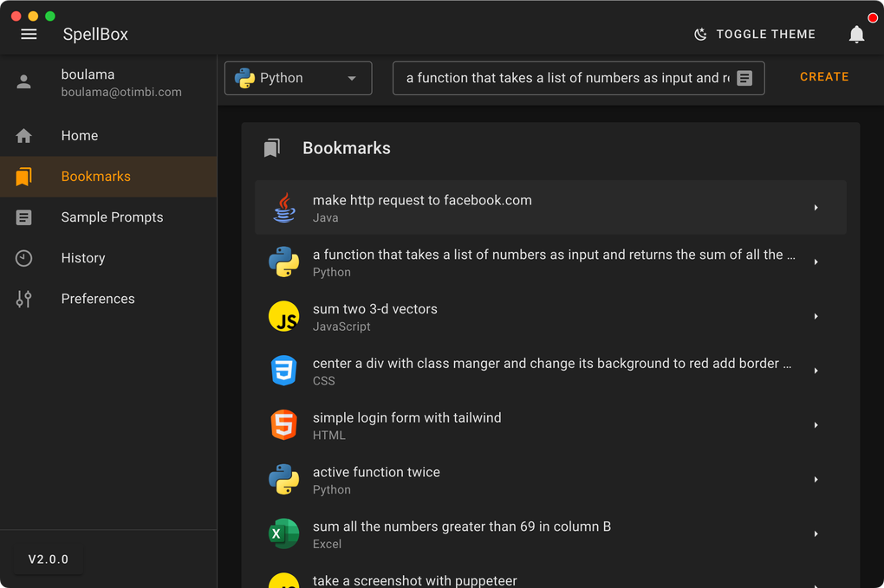Go to Home in the sidebar

108,136
